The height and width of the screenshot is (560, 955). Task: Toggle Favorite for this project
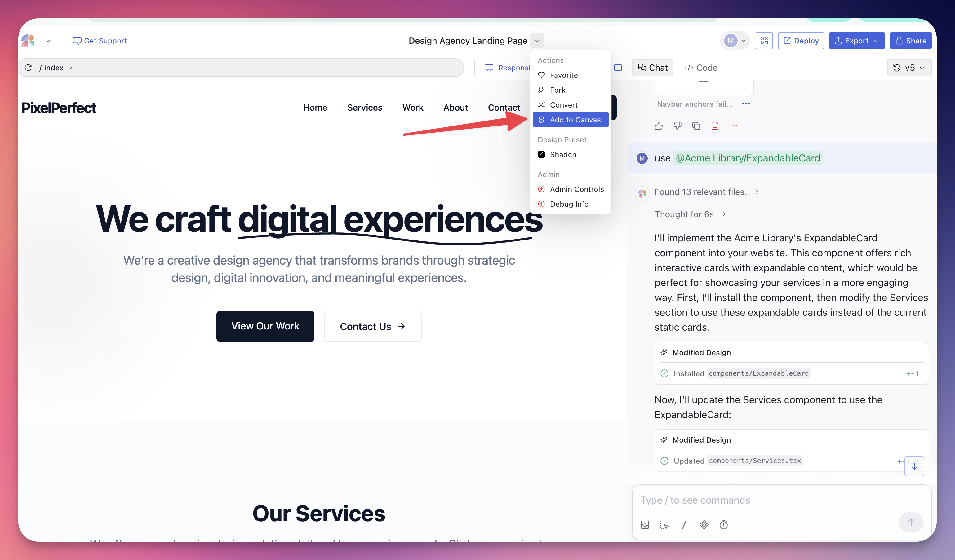(563, 75)
